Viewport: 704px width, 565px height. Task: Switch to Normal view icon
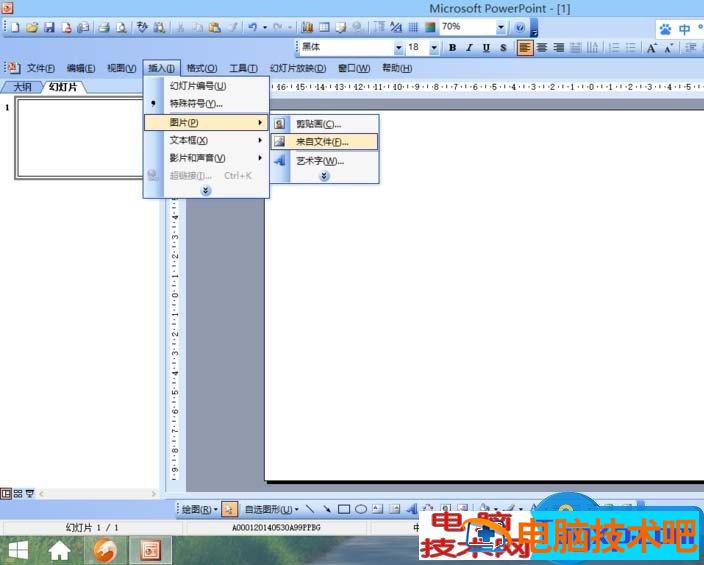tap(6, 494)
